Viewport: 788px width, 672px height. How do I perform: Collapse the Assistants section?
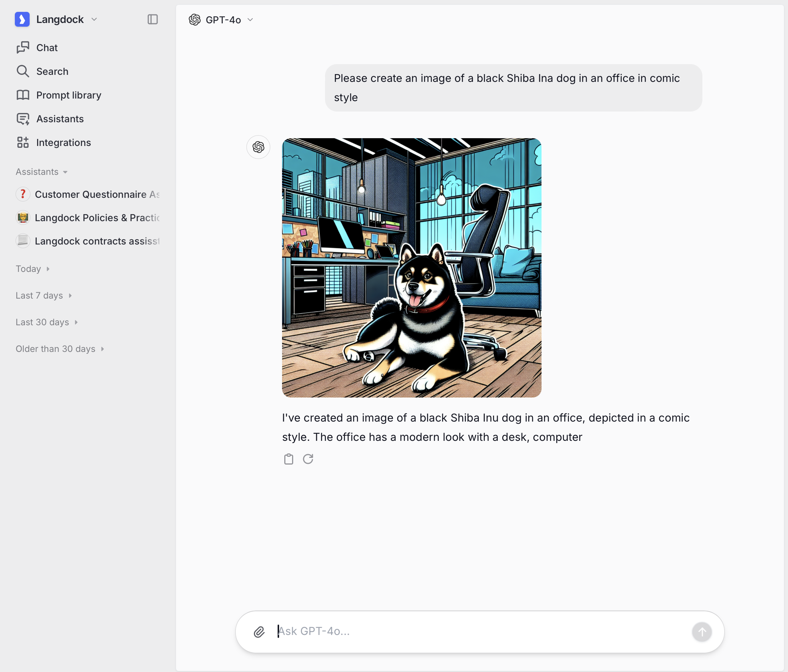coord(42,172)
